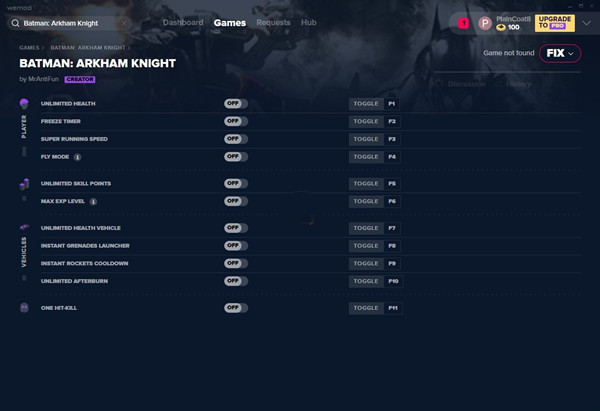Click Toggle button for Unlimited Health
Screen dimensions: 600x411
click(x=366, y=104)
